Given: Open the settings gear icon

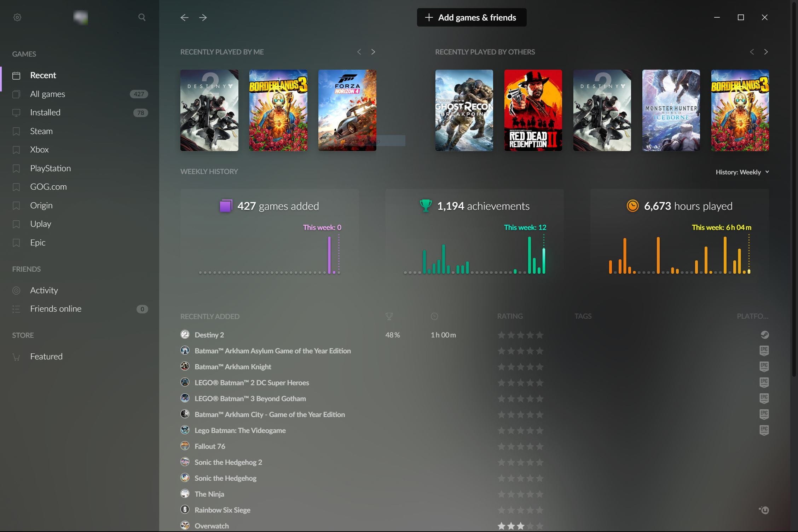Looking at the screenshot, I should click(17, 17).
